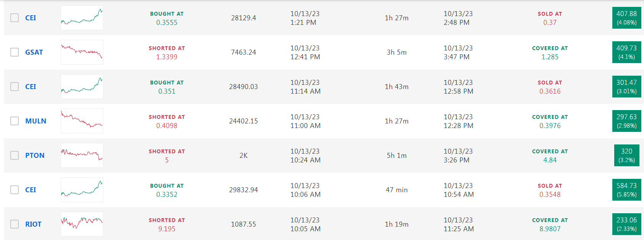644x240 pixels.
Task: Open the PTON ticker link
Action: 35,156
